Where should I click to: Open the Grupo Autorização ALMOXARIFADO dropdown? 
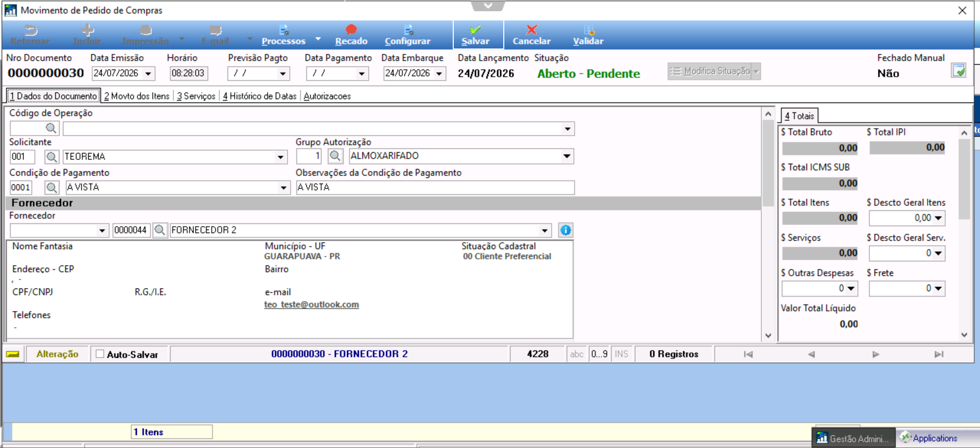(567, 156)
